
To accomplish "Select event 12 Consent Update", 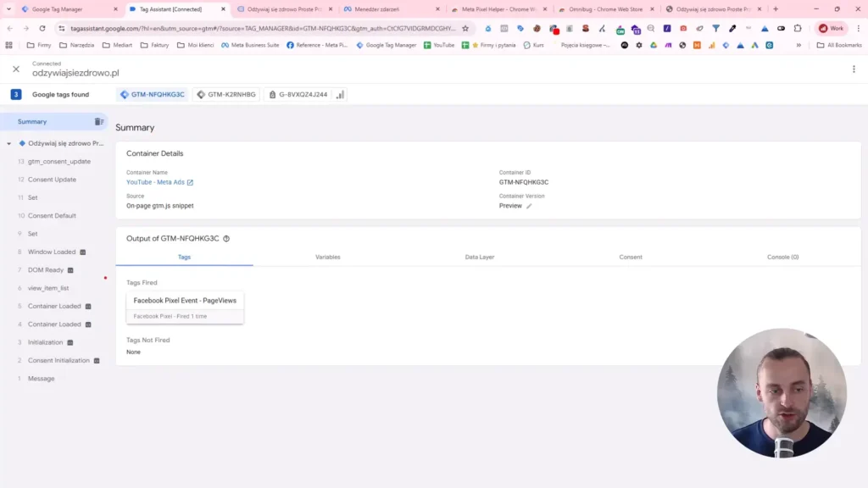I will click(52, 180).
